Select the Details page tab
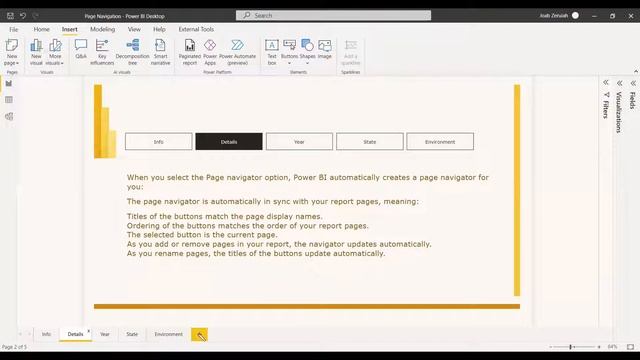Viewport: 640px width, 360px height. 76,334
